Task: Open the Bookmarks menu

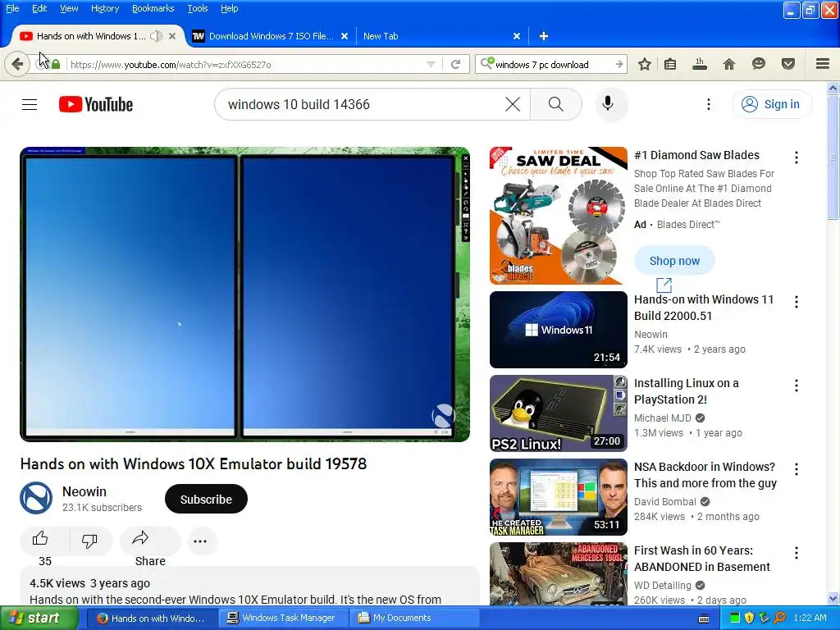Action: pyautogui.click(x=153, y=8)
